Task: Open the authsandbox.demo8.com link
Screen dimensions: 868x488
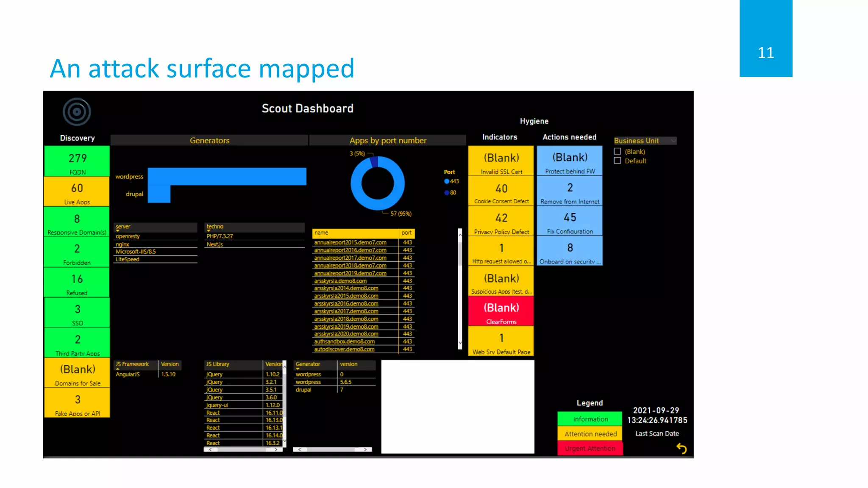Action: tap(344, 341)
